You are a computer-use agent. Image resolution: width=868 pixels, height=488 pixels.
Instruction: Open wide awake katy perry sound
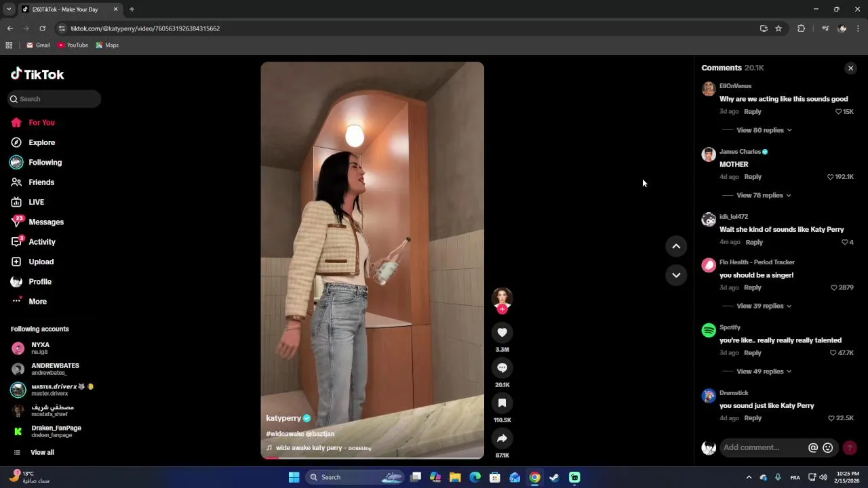[x=319, y=448]
